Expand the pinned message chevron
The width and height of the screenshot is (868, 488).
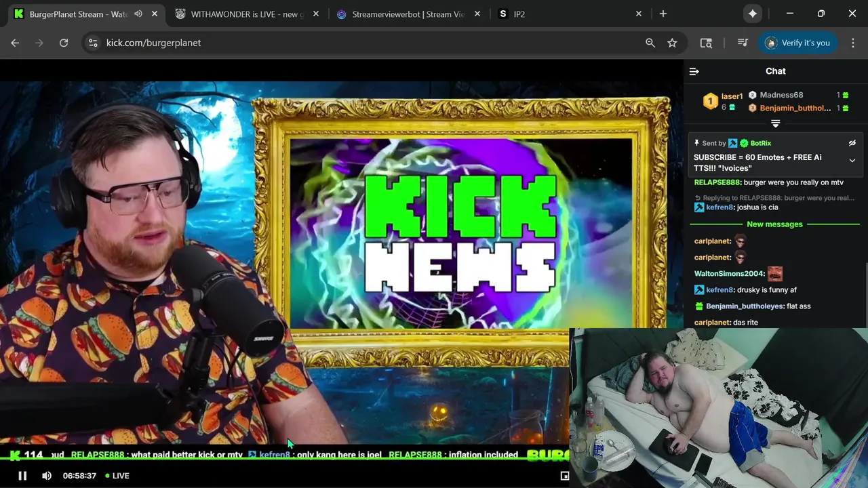(x=852, y=161)
